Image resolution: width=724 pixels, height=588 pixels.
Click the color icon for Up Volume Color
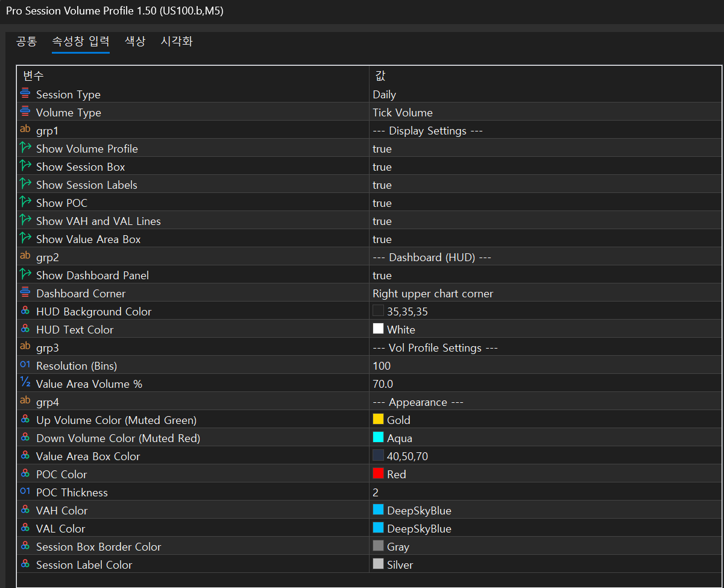25,419
